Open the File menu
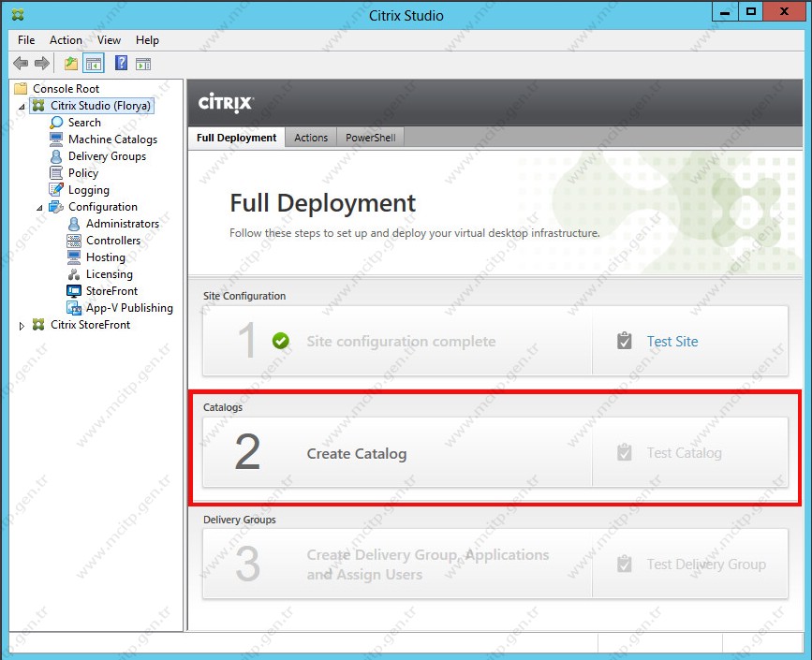812x660 pixels. [x=26, y=40]
